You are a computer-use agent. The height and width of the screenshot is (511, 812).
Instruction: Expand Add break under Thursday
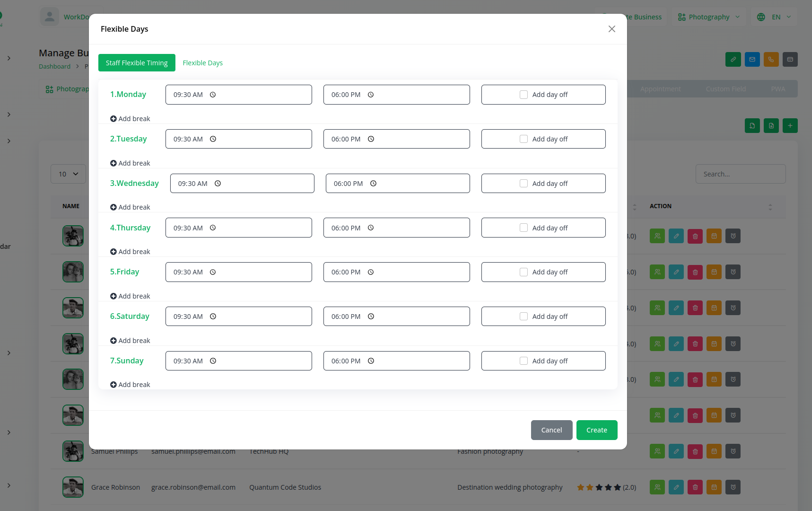click(x=130, y=252)
